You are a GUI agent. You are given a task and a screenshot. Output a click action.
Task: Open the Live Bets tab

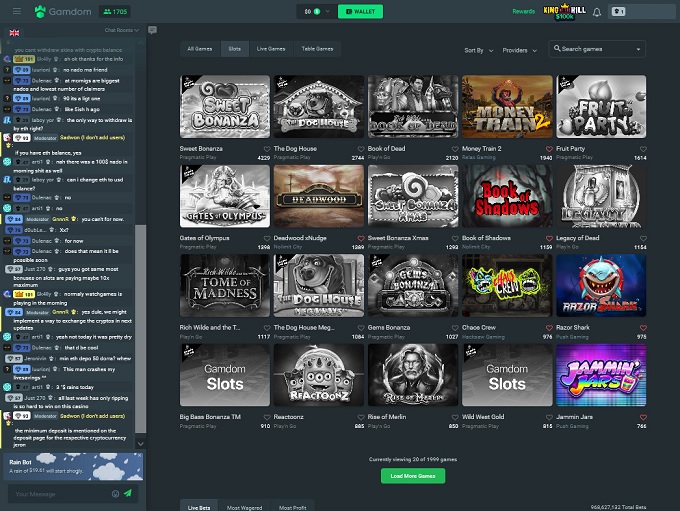(x=199, y=507)
